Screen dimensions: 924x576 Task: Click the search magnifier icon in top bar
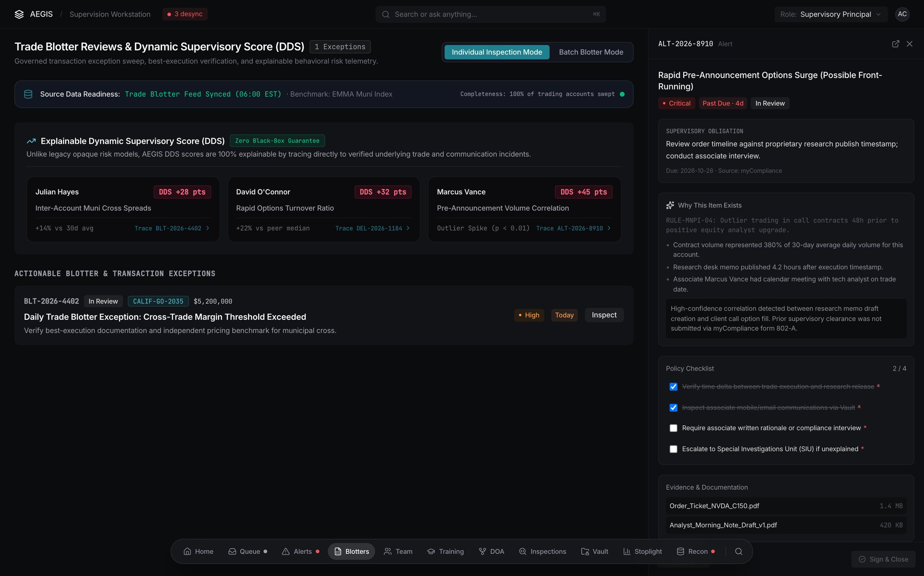point(386,14)
